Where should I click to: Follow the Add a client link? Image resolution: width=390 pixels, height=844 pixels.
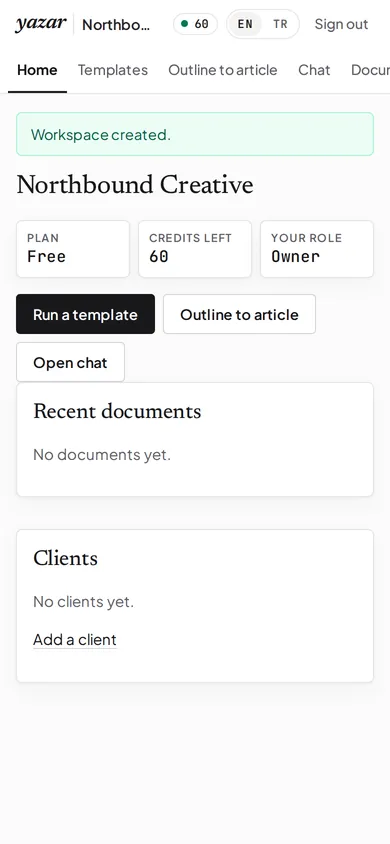75,639
